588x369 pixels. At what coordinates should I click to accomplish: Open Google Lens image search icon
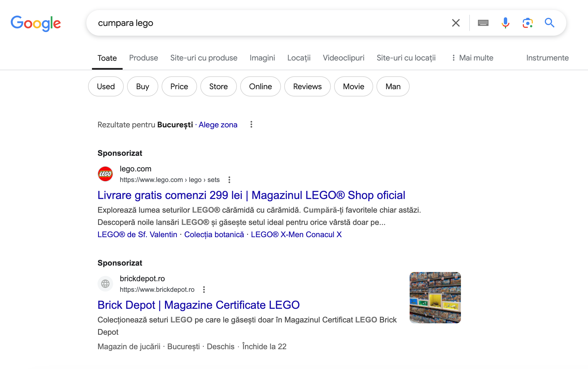point(528,23)
